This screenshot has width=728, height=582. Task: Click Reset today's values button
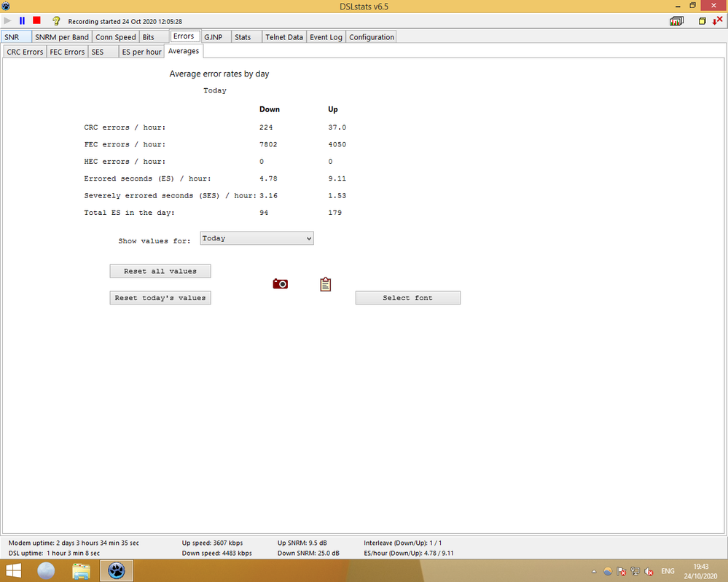160,298
